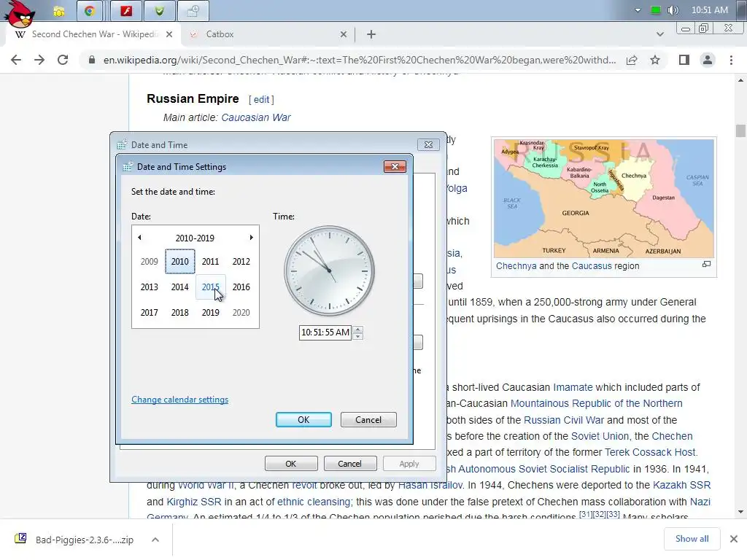Confirm with OK in Date and Time Settings

[x=303, y=419]
